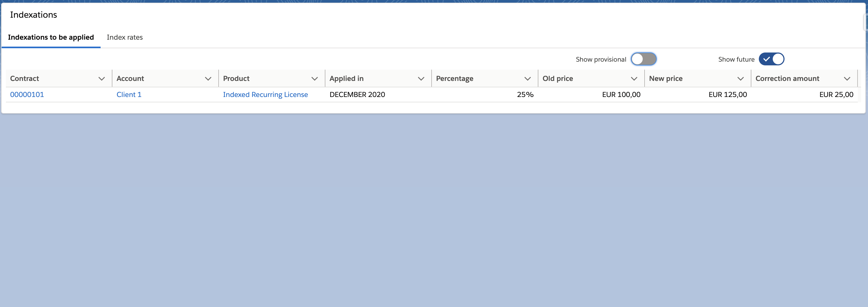Open Percentage column chevron menu
The height and width of the screenshot is (307, 868).
coord(527,78)
